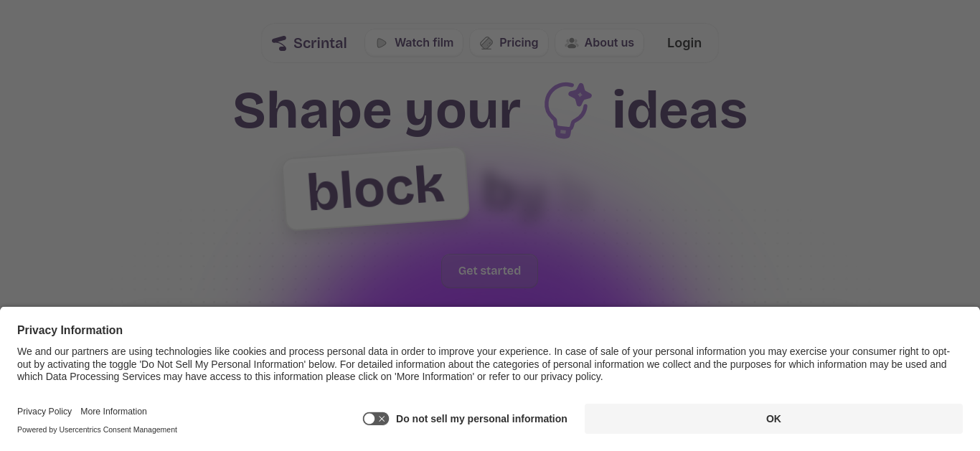980x451 pixels.
Task: Click Powered by Usercentrics Consent Management
Action: pos(97,429)
